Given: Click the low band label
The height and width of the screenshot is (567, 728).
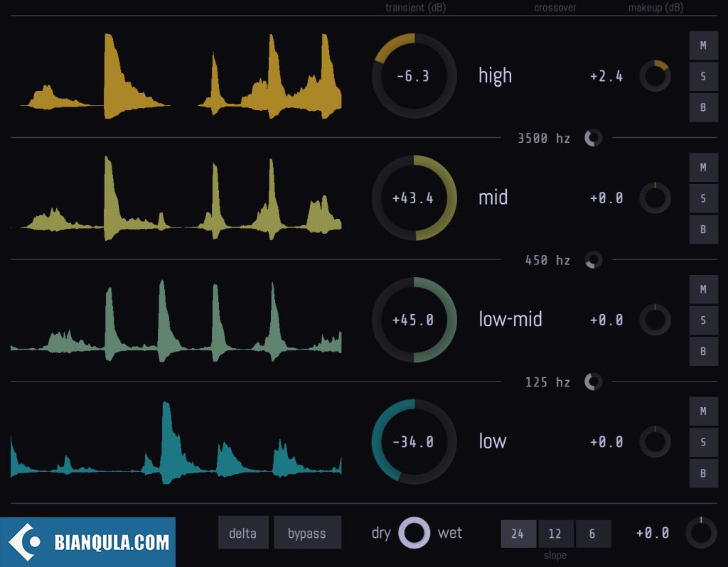Looking at the screenshot, I should 493,441.
